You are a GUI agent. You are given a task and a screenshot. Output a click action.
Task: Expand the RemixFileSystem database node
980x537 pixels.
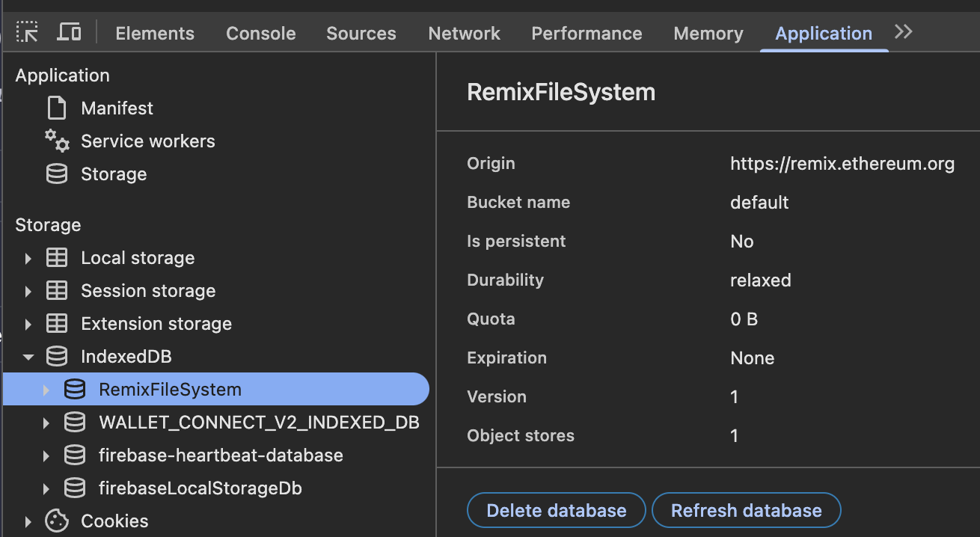46,390
